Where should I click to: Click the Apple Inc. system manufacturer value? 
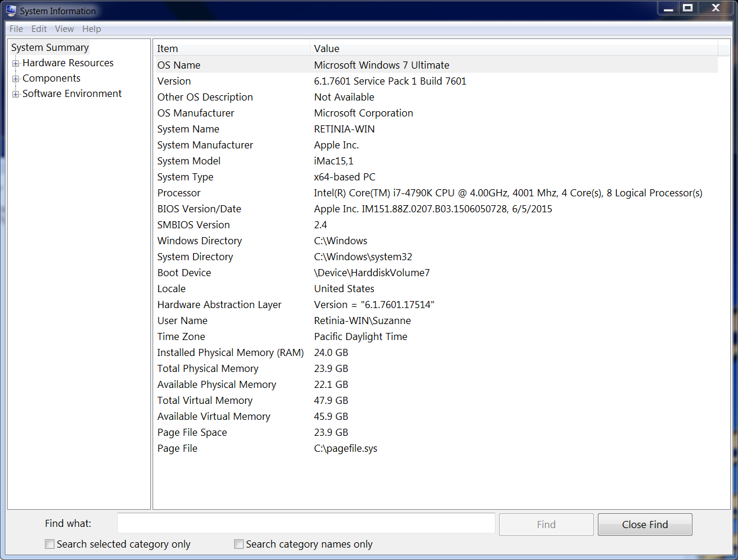click(x=336, y=145)
